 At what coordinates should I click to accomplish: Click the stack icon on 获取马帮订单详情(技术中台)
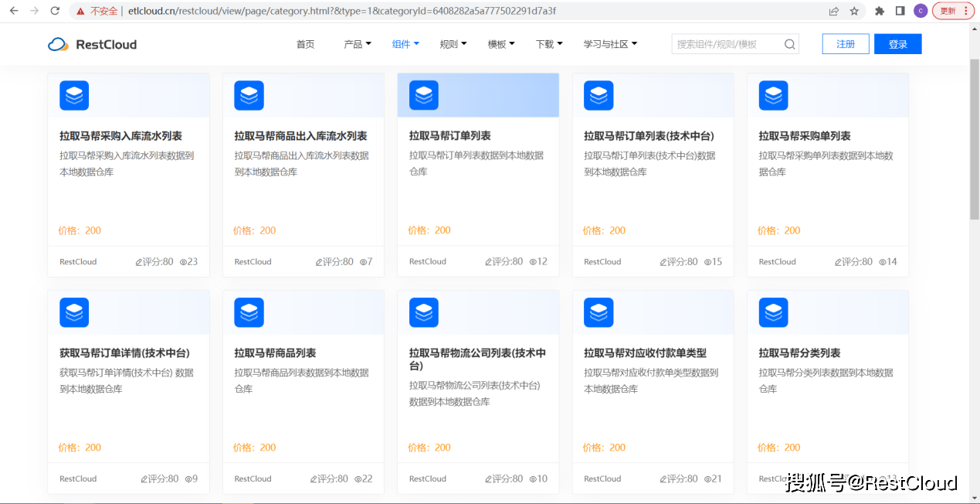coord(74,312)
